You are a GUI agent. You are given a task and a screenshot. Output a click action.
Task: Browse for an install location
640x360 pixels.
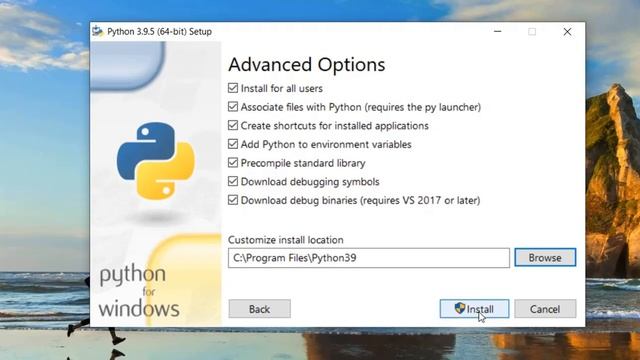(x=545, y=258)
